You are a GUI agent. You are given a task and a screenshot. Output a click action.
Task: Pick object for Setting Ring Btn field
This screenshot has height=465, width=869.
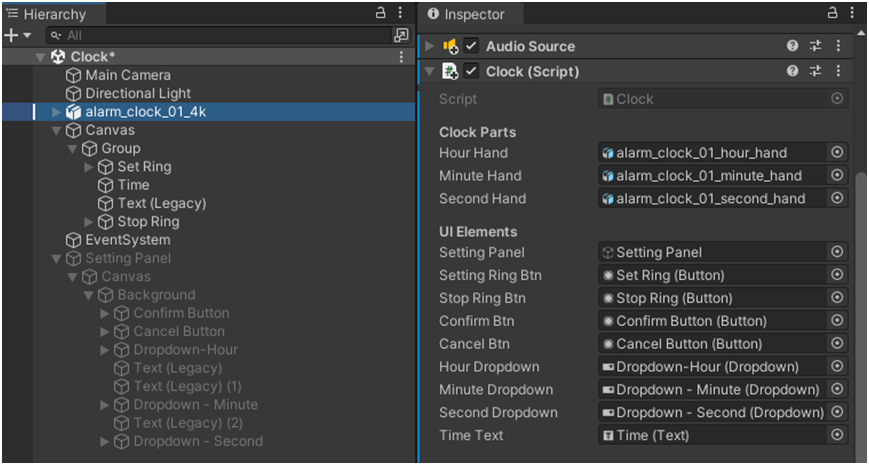click(837, 275)
